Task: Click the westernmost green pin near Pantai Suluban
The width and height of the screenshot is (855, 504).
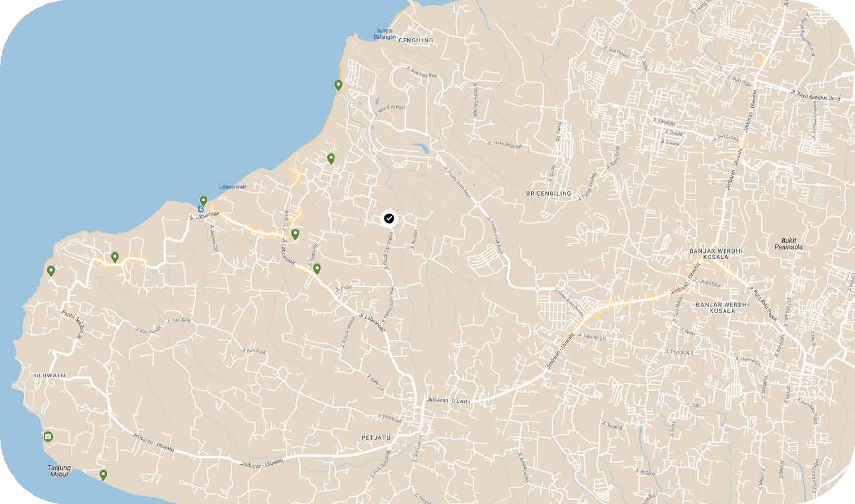Action: [52, 271]
